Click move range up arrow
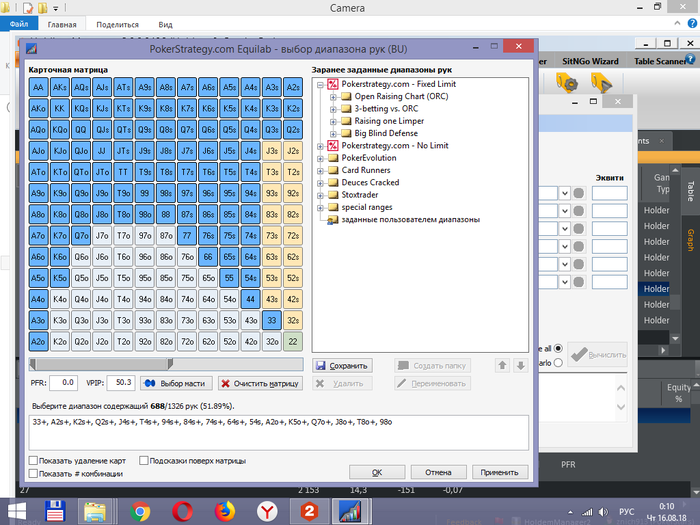Viewport: 700px width, 525px height. (x=502, y=366)
